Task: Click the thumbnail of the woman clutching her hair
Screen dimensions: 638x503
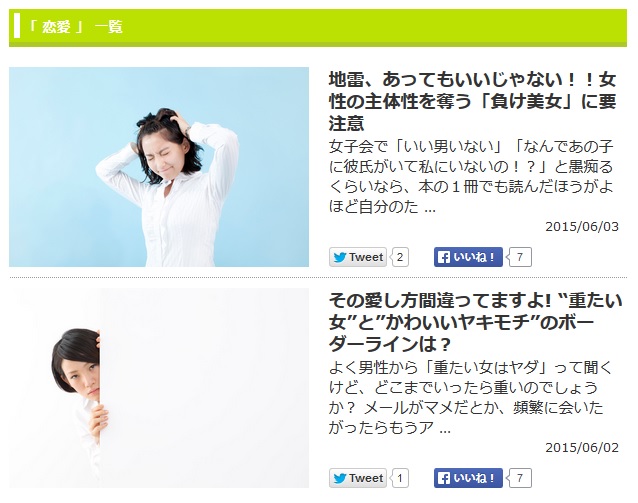Action: pyautogui.click(x=159, y=167)
